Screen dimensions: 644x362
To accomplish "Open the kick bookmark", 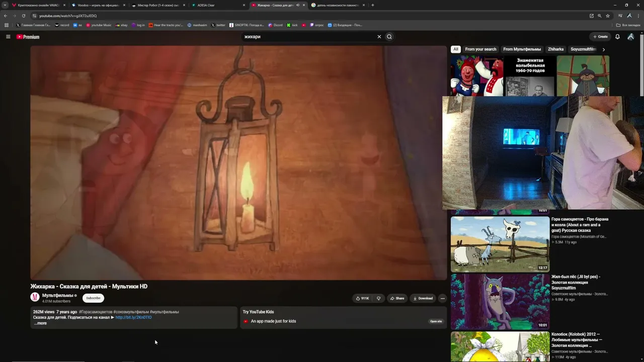I will point(292,25).
